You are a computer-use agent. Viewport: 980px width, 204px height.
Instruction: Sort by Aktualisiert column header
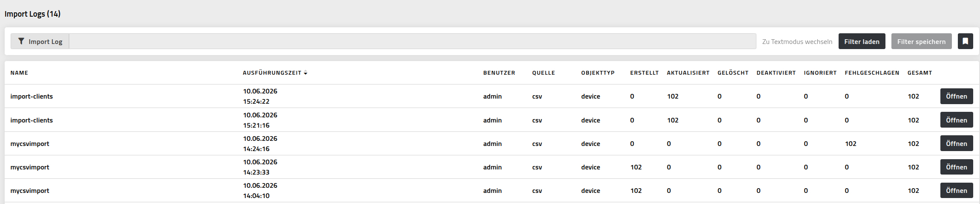[x=688, y=73]
